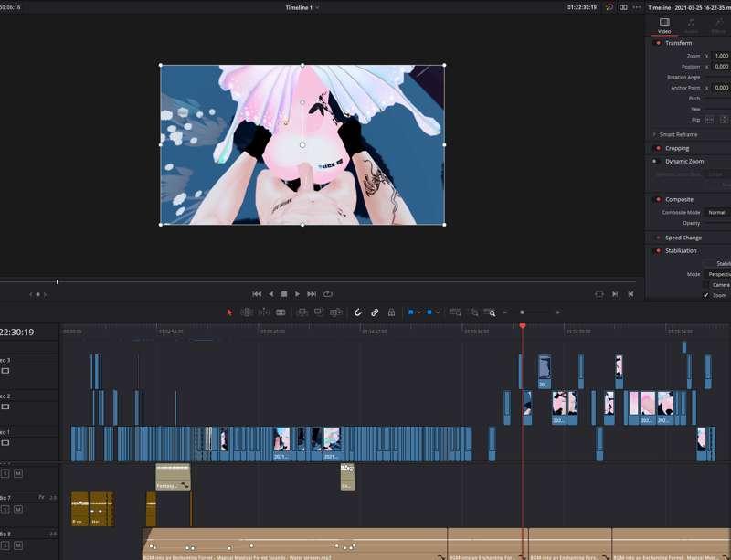Toggle the Stabilization section enable switch
This screenshot has height=560, width=731.
[x=658, y=251]
